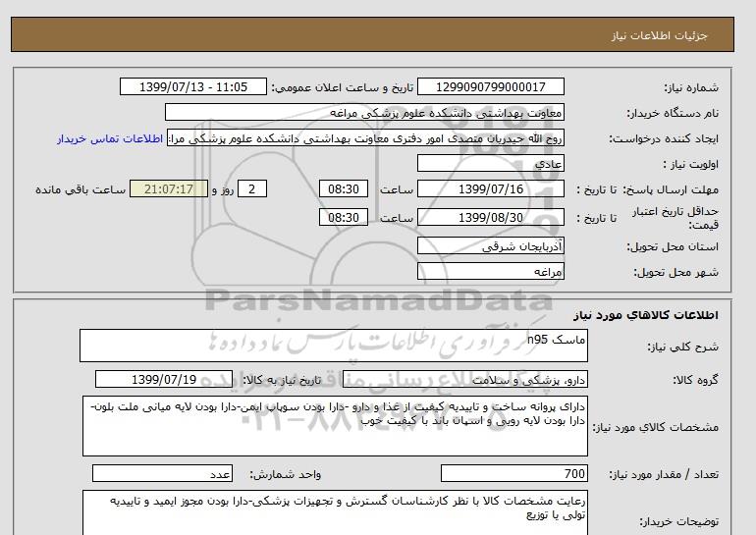Click the general description box ماسک n95
756x535 pixels.
click(334, 346)
